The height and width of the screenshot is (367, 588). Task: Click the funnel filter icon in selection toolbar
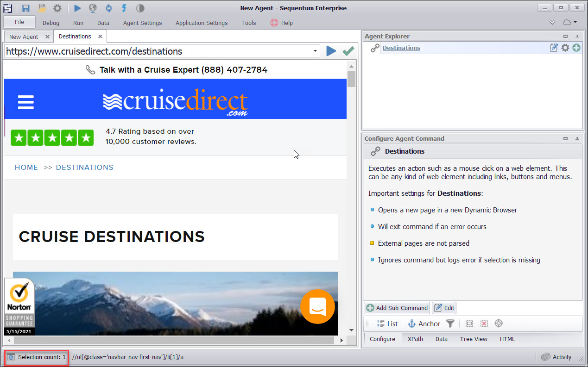coord(450,323)
